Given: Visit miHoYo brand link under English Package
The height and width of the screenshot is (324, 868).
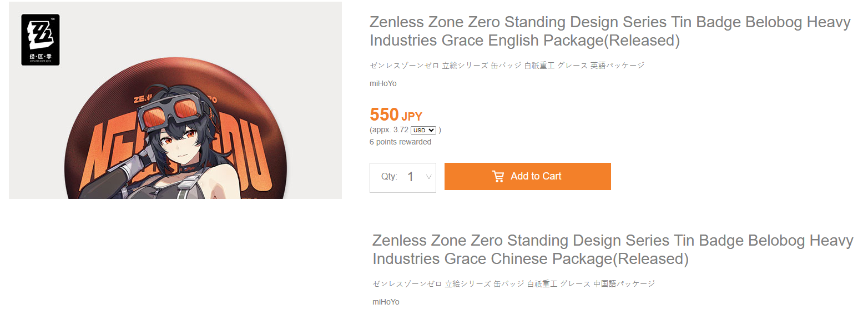Looking at the screenshot, I should 383,84.
